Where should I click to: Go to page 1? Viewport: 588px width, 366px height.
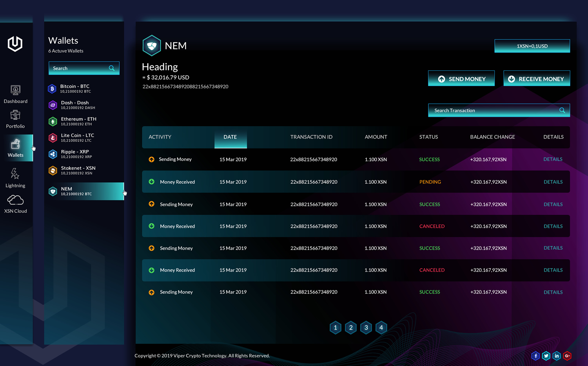click(336, 328)
